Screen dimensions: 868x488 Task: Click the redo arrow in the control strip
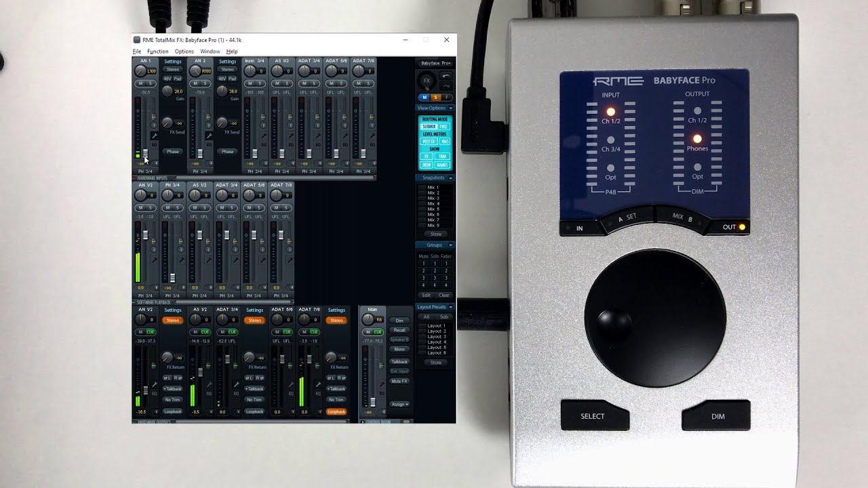click(446, 86)
